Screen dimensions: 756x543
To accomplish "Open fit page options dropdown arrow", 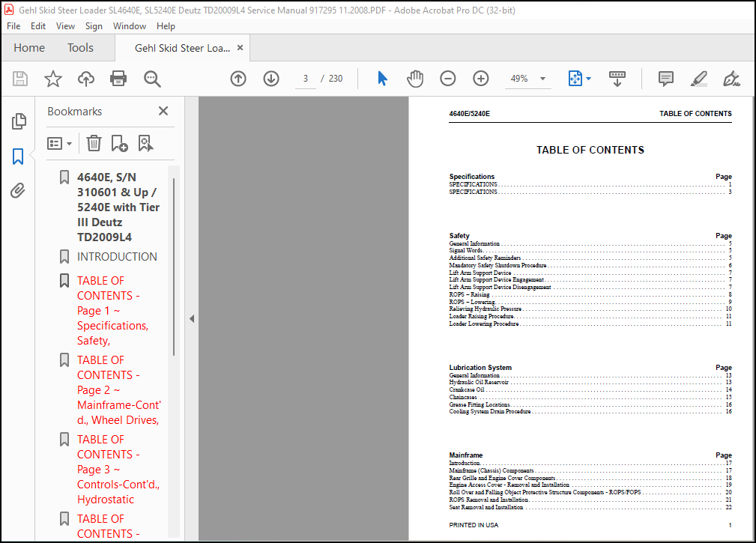I will 588,79.
